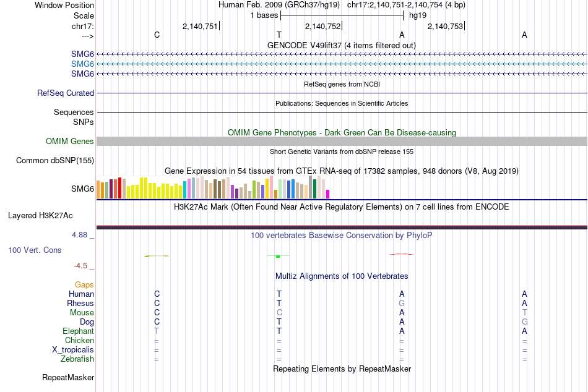This screenshot has height=392, width=588.
Task: Click the Human Feb. 2009 (GRCh37/hg19) header
Action: tap(279, 5)
